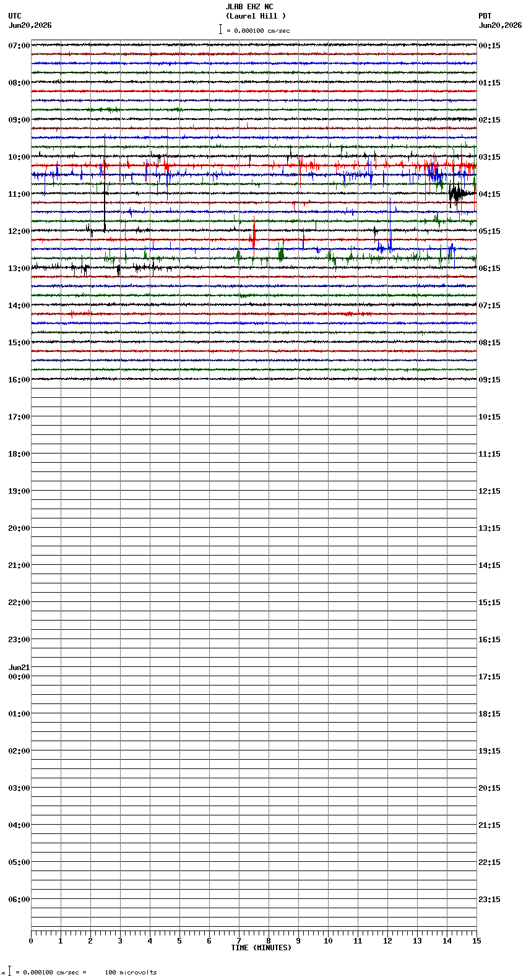Click the 11:00 UTC row label

point(19,194)
